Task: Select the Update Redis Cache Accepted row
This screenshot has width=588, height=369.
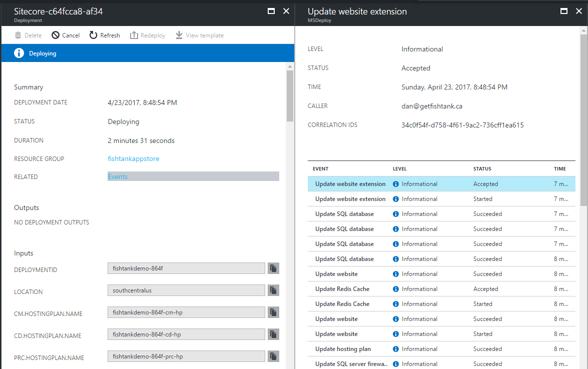Action: pyautogui.click(x=441, y=289)
